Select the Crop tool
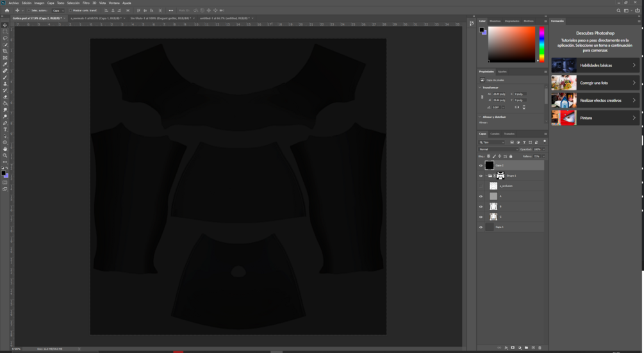 point(5,51)
